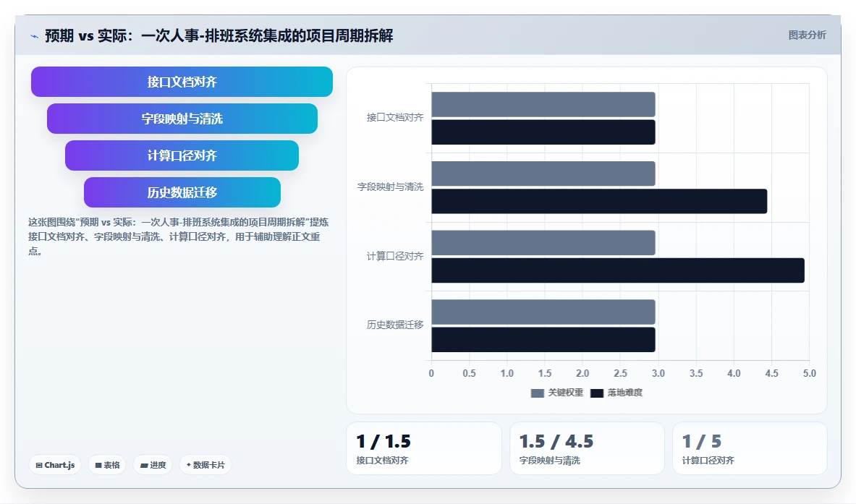Toggle the 落地难度 legend entry

tap(616, 393)
